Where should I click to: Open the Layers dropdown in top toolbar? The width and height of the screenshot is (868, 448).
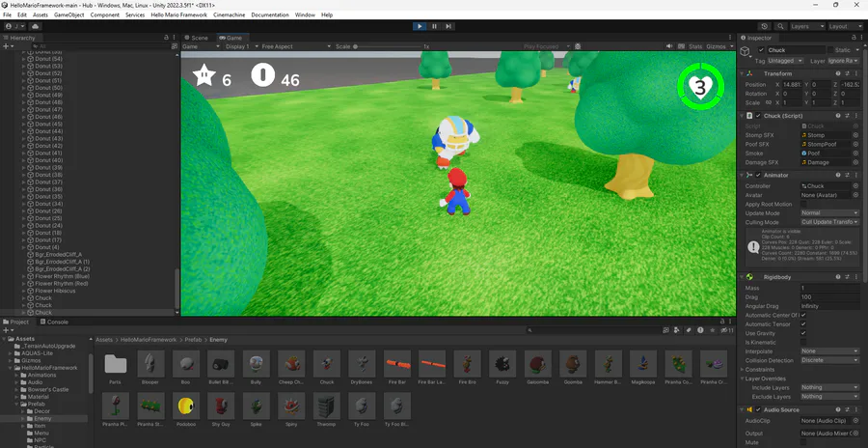click(807, 26)
